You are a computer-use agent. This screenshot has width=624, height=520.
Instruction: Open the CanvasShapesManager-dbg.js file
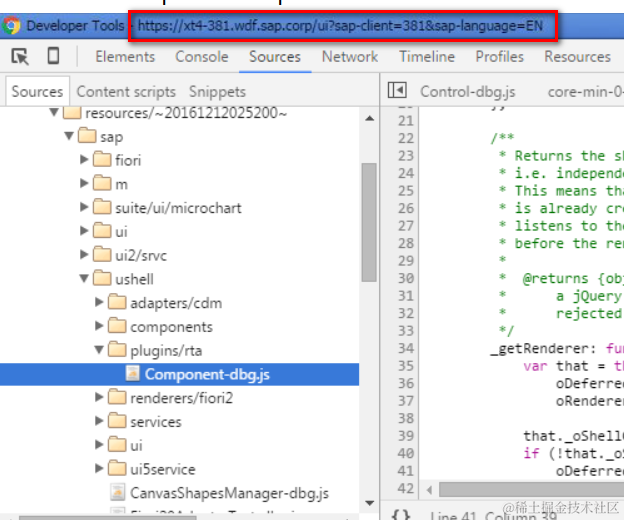click(x=229, y=493)
